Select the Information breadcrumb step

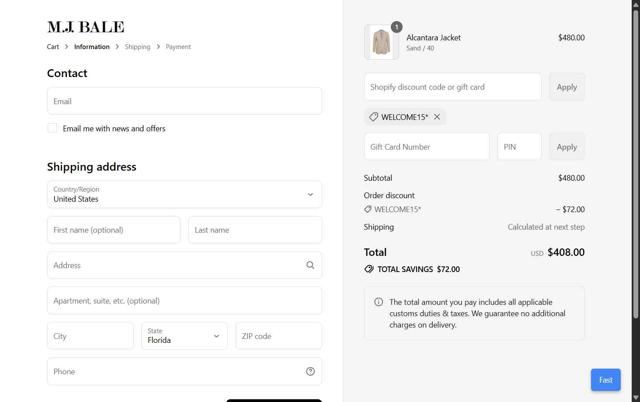point(92,47)
